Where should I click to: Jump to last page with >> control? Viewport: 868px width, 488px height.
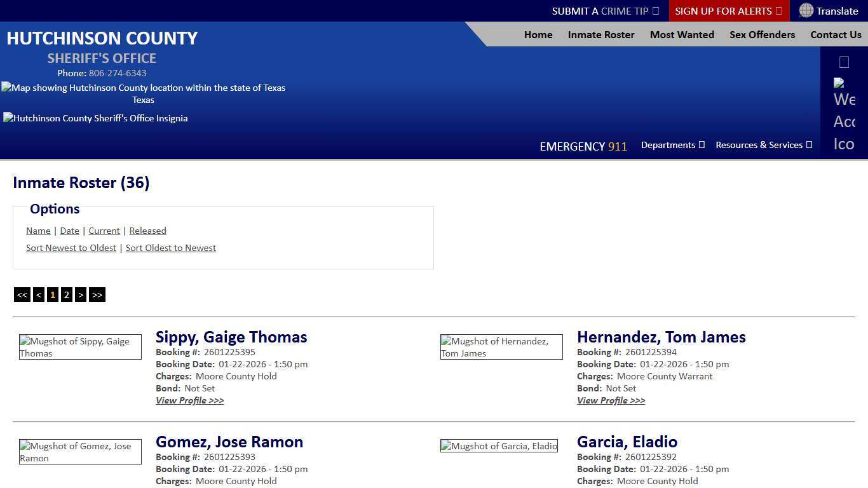[x=97, y=294]
